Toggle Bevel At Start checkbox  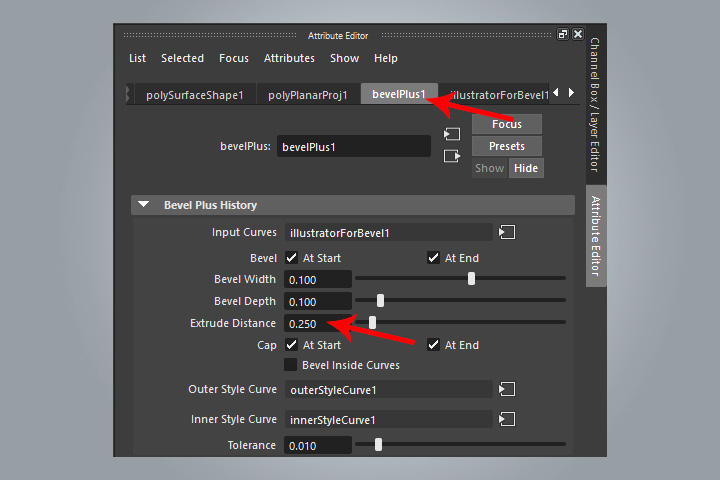(291, 258)
